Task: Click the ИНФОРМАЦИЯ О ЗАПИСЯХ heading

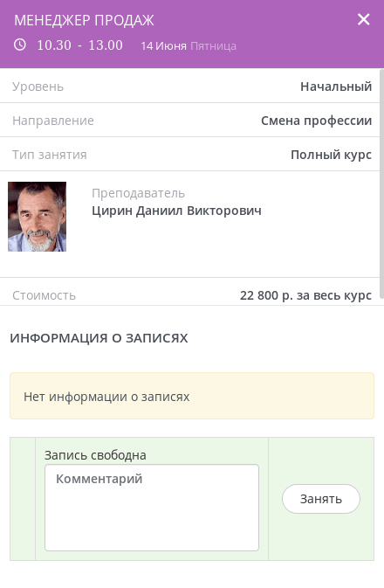Action: (99, 338)
